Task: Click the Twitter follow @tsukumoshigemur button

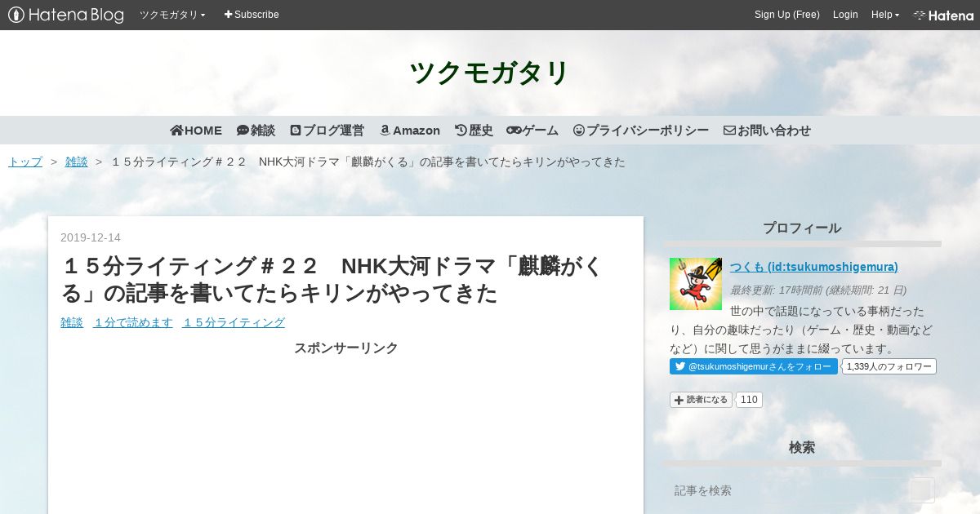Action: pos(754,366)
